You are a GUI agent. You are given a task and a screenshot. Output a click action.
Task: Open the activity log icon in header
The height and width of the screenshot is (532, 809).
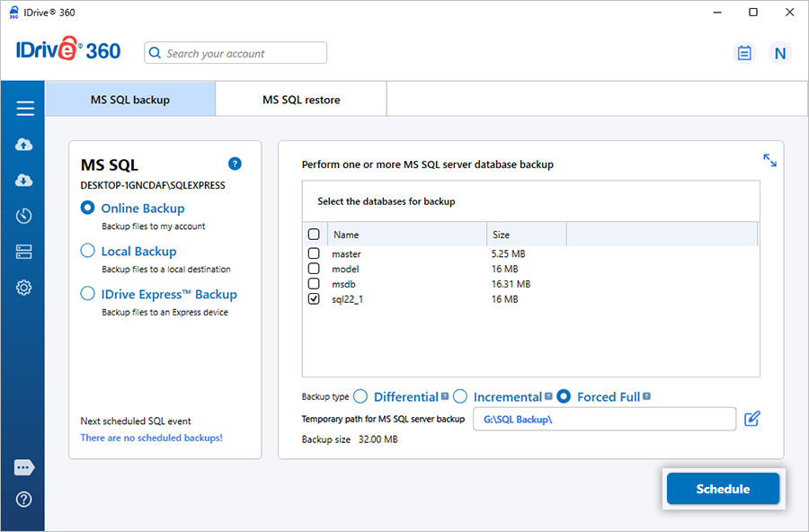(743, 53)
